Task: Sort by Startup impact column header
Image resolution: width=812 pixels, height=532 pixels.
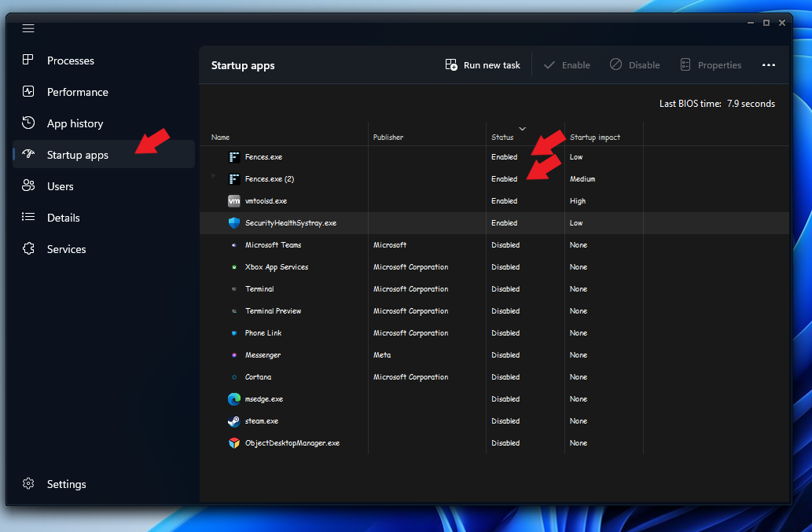Action: click(594, 138)
